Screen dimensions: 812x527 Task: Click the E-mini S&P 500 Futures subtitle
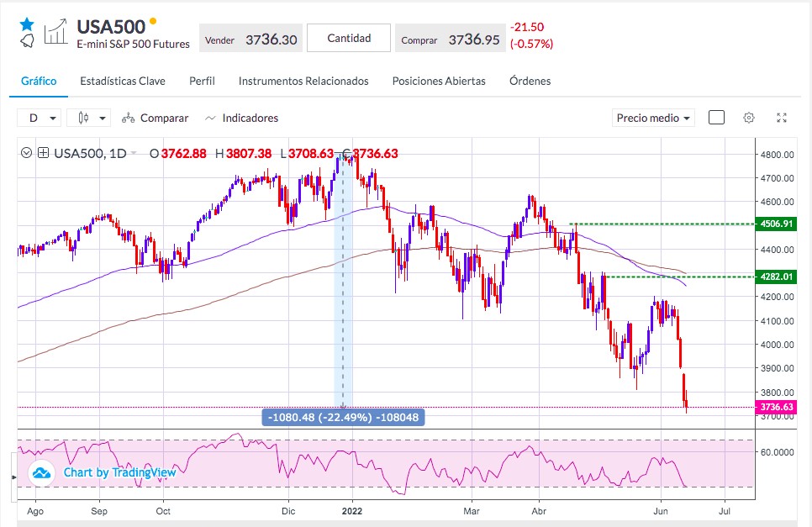(133, 45)
